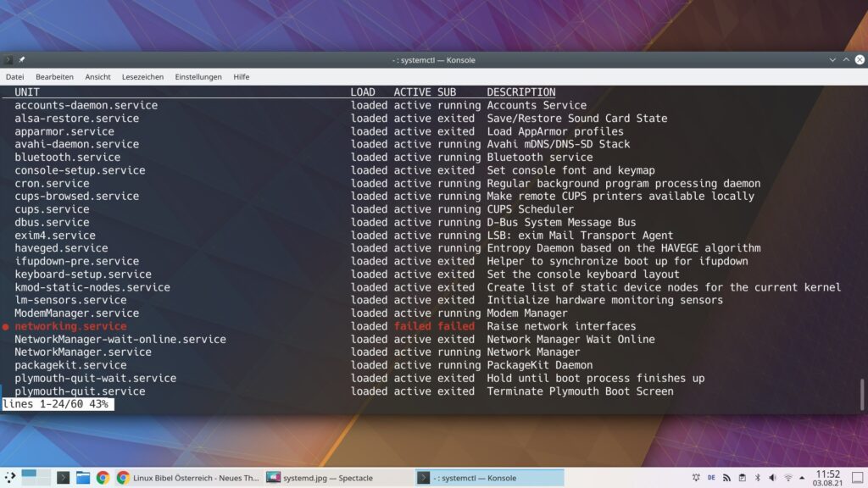This screenshot has width=868, height=488.
Task: Click kmod-static-nodes.service in the list
Action: coord(92,288)
